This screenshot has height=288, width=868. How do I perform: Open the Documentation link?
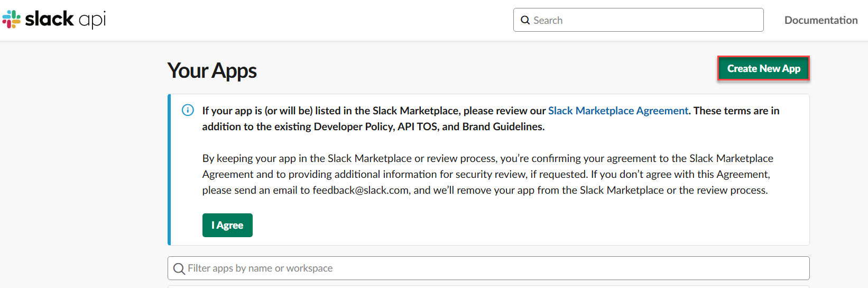[x=821, y=20]
